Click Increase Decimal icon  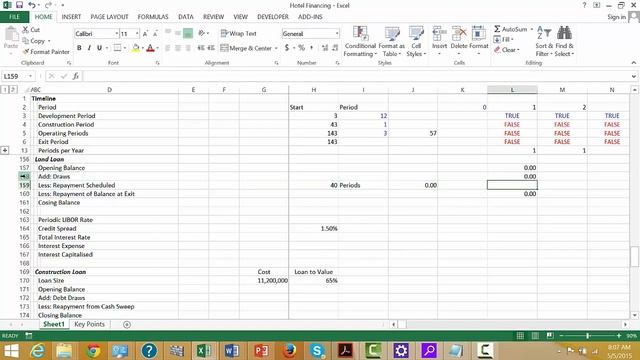[325, 48]
